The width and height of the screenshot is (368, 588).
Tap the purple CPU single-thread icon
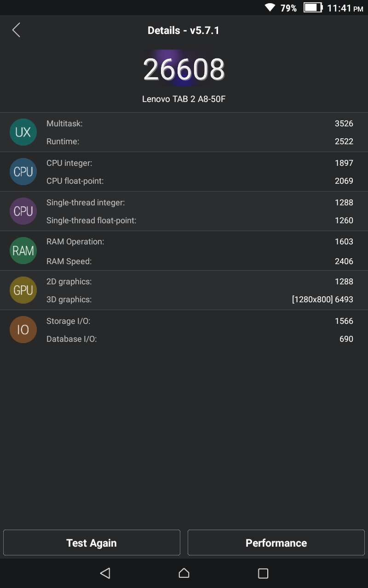click(x=23, y=211)
